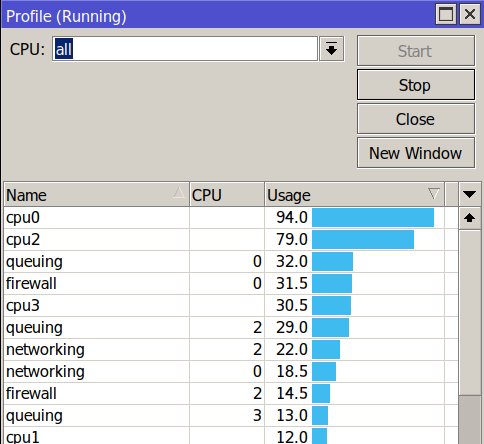Select the cpu2 row
Viewport: 484px width, 444px height.
231,240
